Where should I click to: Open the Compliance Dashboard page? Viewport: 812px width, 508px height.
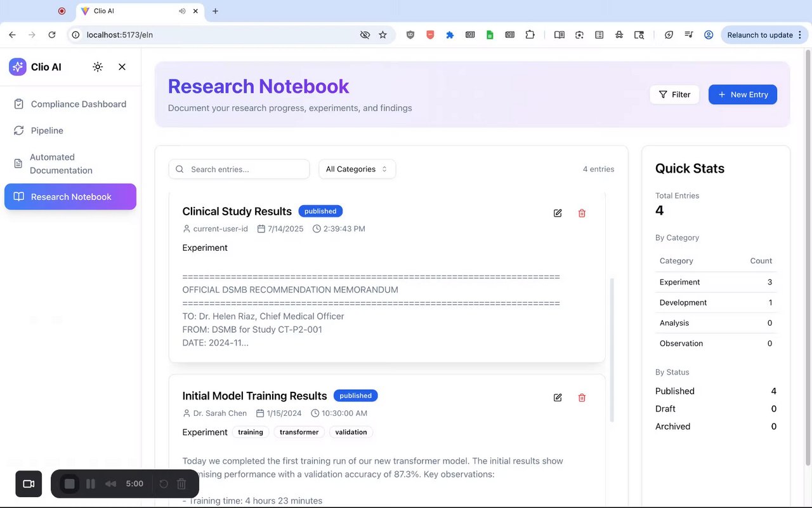coord(70,104)
